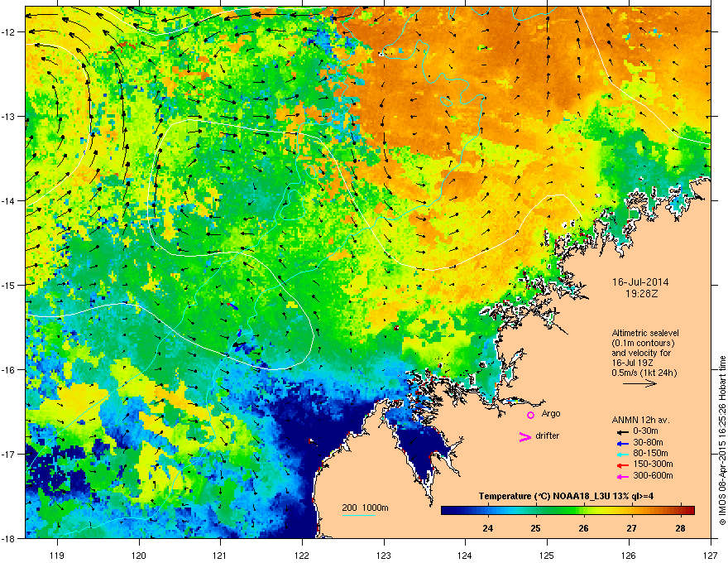Click the 'Argo' legend label

point(551,413)
